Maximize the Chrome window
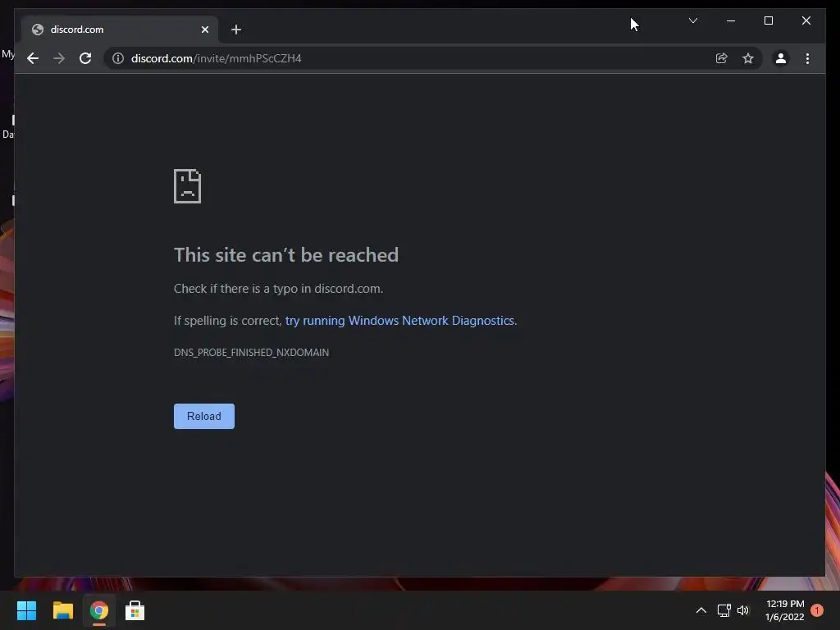 768,21
